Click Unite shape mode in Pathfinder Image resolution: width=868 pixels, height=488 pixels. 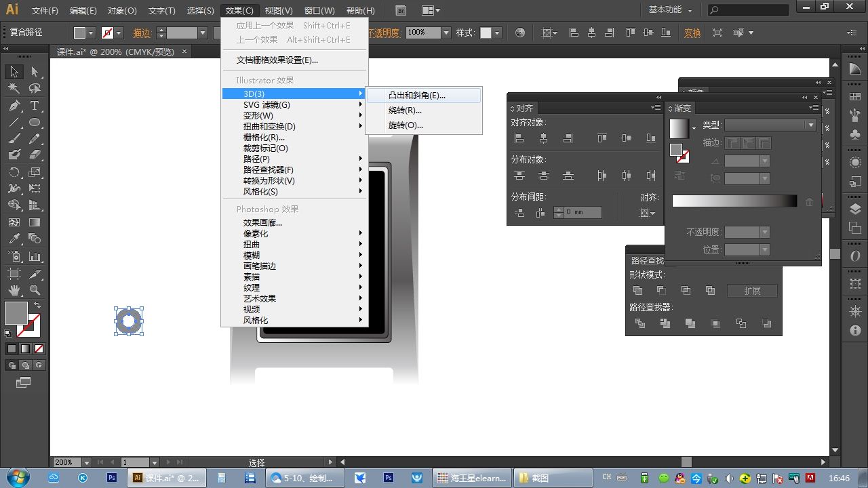637,291
